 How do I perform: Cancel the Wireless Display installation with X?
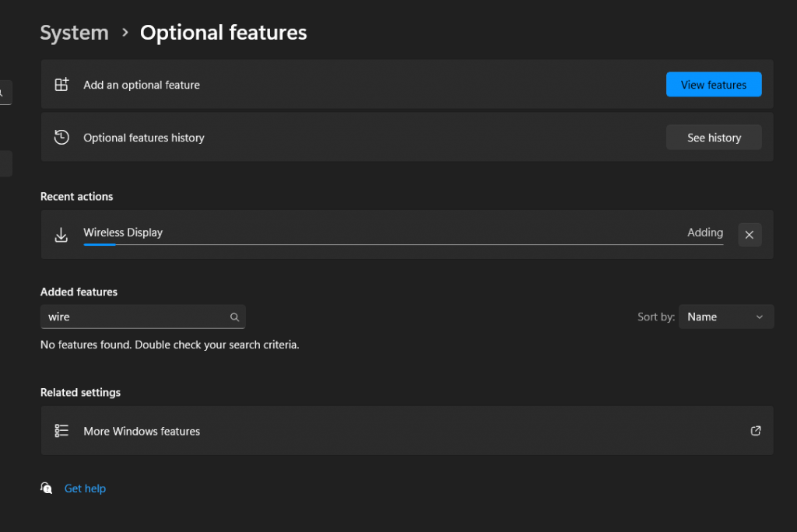(749, 234)
